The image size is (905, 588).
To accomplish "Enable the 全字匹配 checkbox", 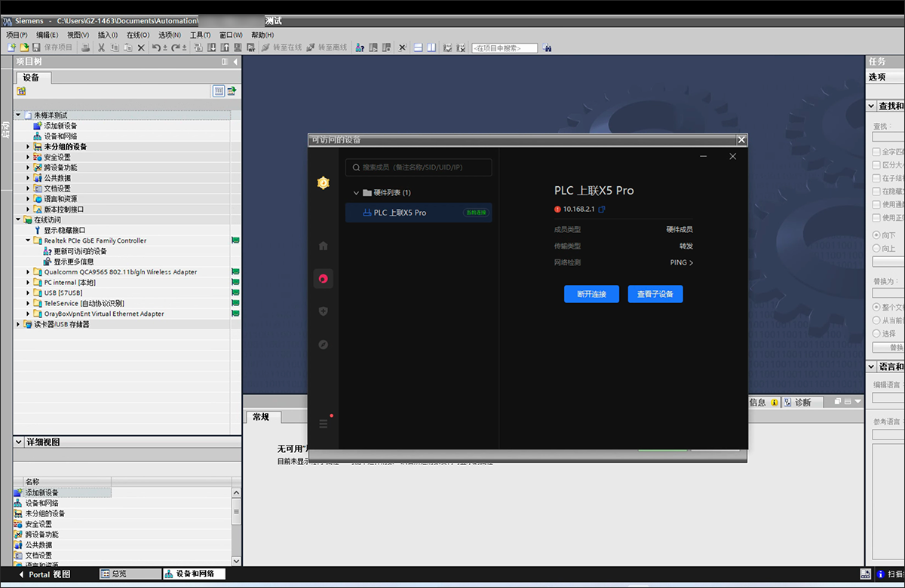I will (877, 152).
